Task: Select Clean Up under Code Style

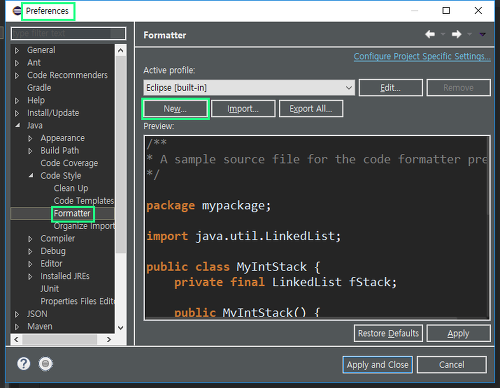Action: coord(71,188)
